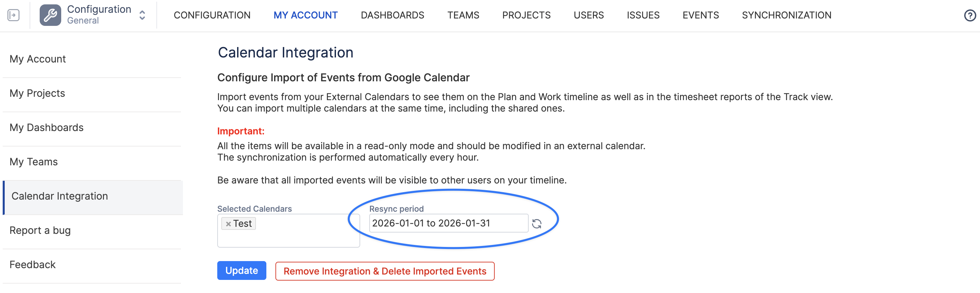Click the Configuration wrench icon
This screenshot has height=293, width=980.
click(x=50, y=15)
